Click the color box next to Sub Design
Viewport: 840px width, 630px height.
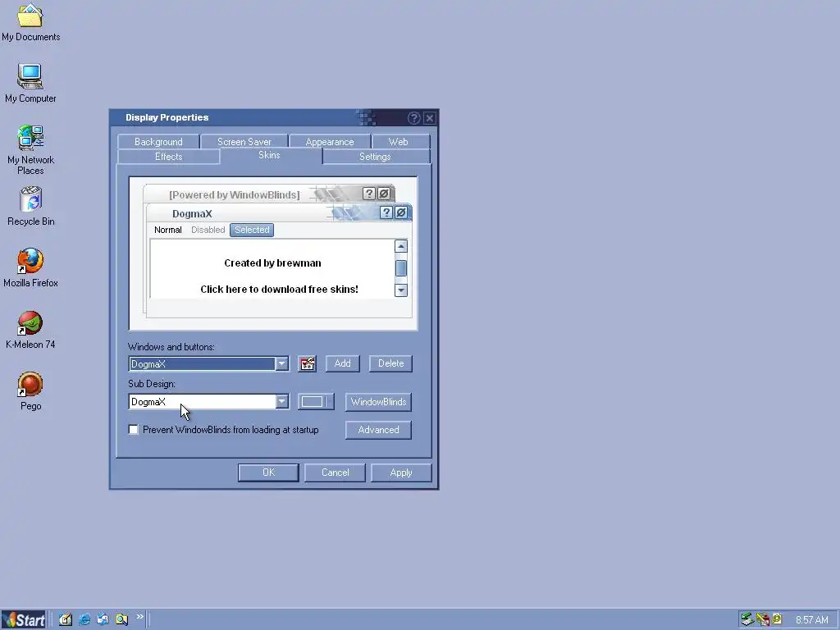coord(316,402)
